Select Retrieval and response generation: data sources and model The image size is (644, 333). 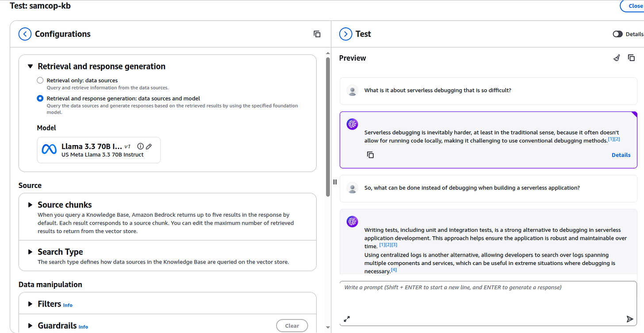click(x=40, y=99)
